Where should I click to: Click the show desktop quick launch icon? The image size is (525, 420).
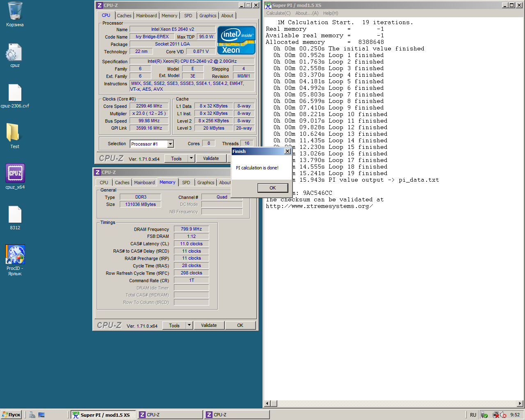pyautogui.click(x=41, y=415)
